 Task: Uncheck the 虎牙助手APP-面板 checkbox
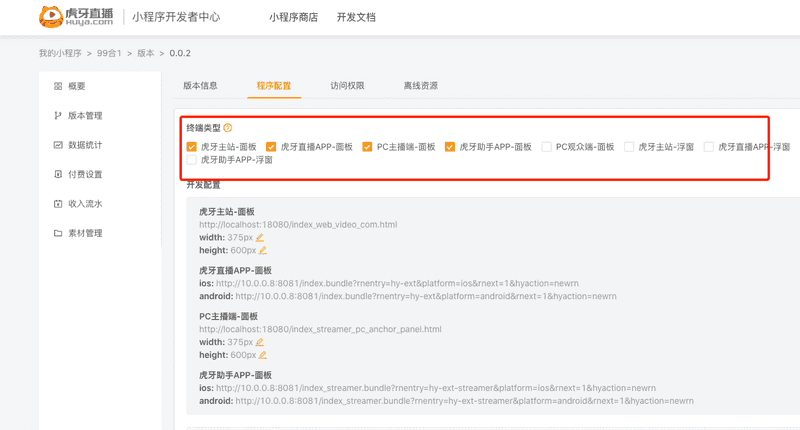pos(449,147)
